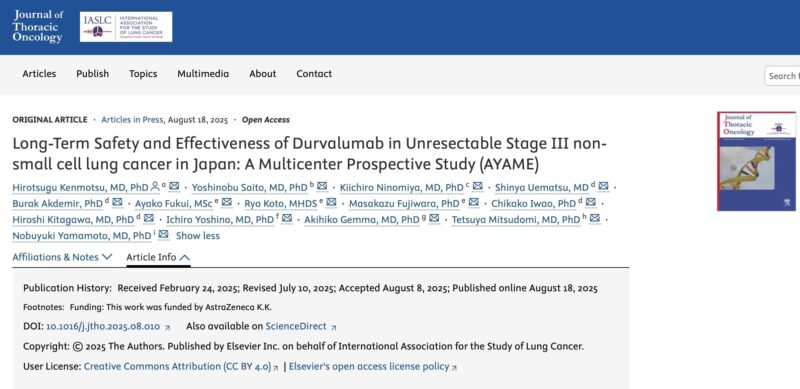Email Yoshinobu Saito via the envelope icon

tap(322, 186)
